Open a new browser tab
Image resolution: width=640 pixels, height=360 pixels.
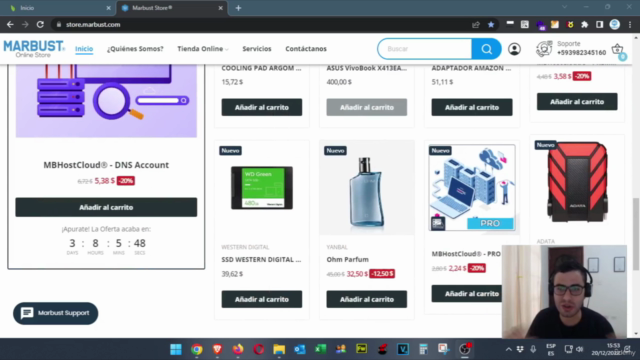[238, 8]
